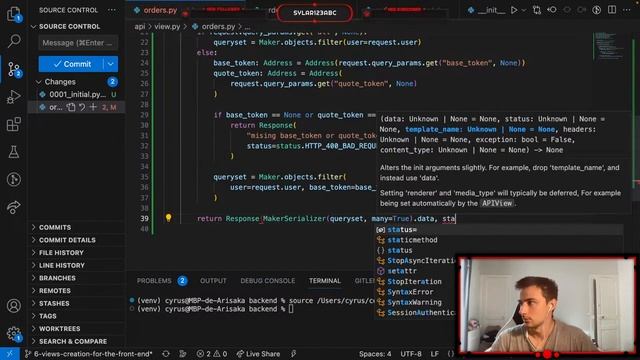Expand the Line History section

tap(62, 265)
